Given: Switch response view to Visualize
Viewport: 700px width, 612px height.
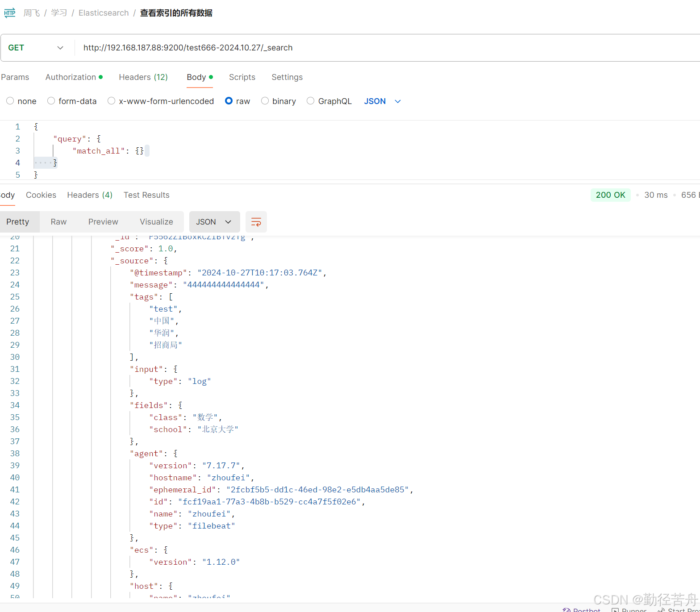Looking at the screenshot, I should pos(156,222).
